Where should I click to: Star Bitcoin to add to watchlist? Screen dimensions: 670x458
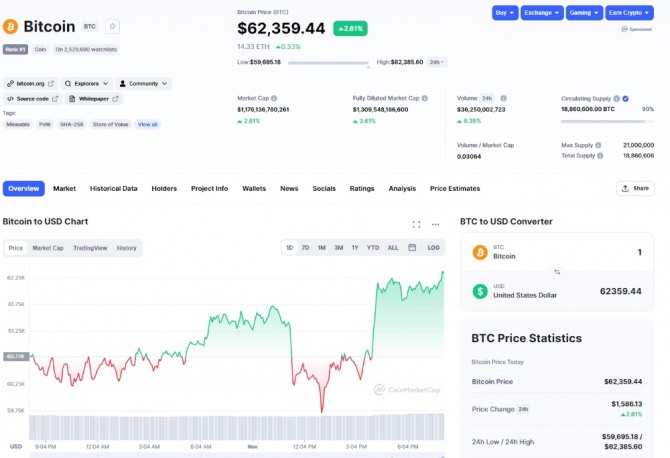[112, 27]
